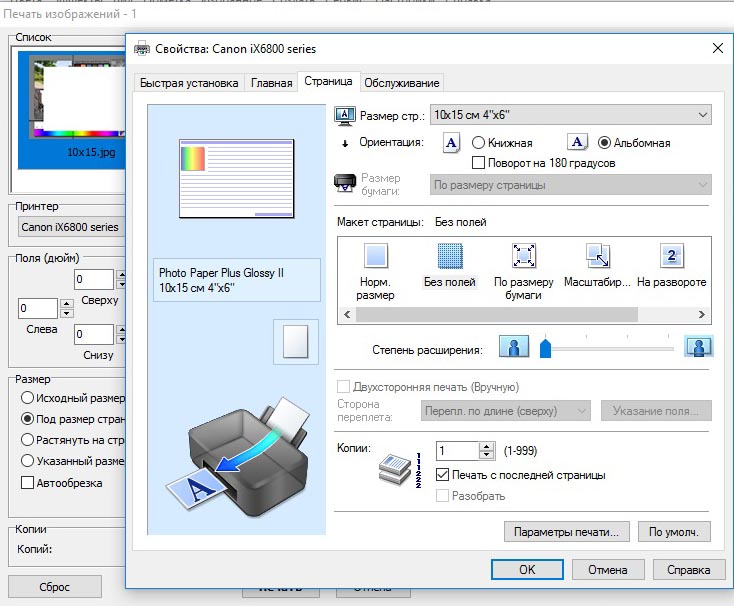Screen dimensions: 734x606
Task: Switch to Быстрая установка tab
Action: coord(189,83)
